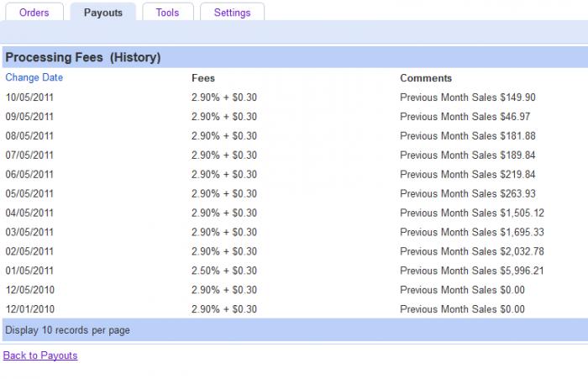This screenshot has width=588, height=379.
Task: Click Previous Month Sales $189.84 comment
Action: click(468, 155)
